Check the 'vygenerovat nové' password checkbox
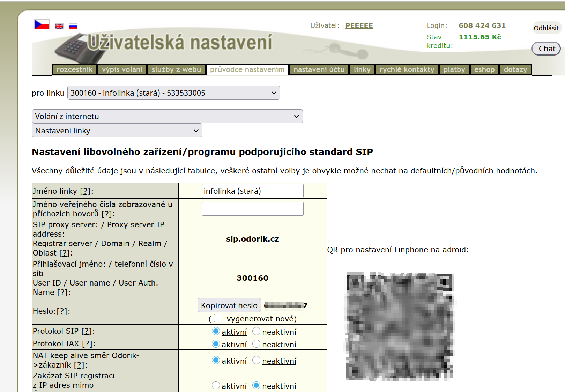This screenshot has height=392, width=565. [218, 318]
